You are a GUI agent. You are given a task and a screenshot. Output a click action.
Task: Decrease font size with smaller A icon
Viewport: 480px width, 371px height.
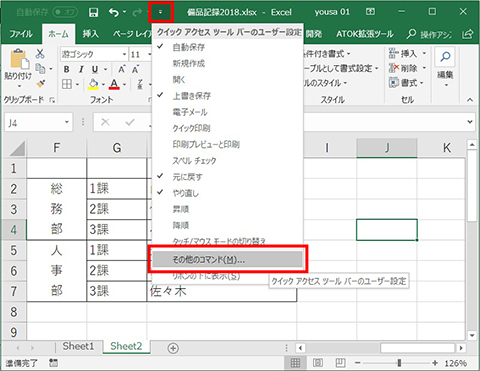click(135, 69)
